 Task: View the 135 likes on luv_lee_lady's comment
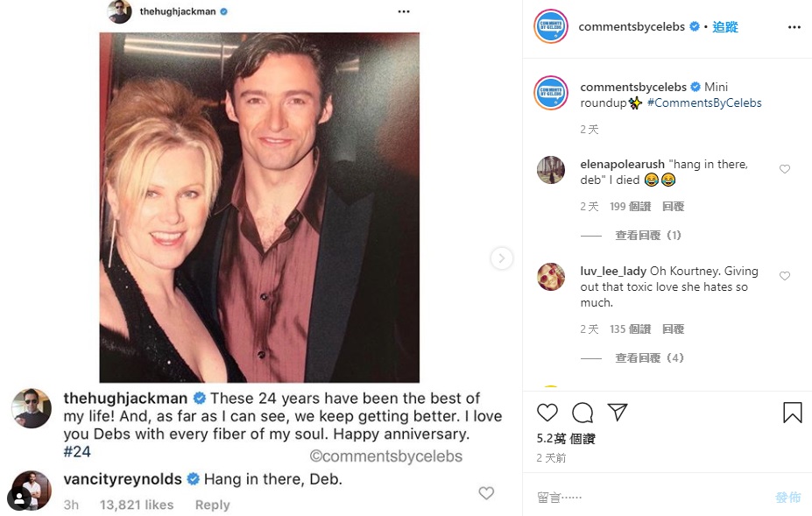[630, 329]
